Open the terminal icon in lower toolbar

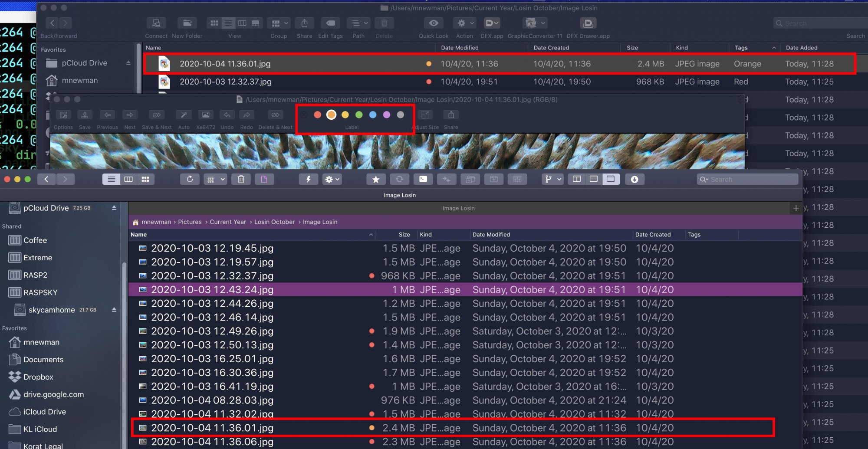click(423, 179)
